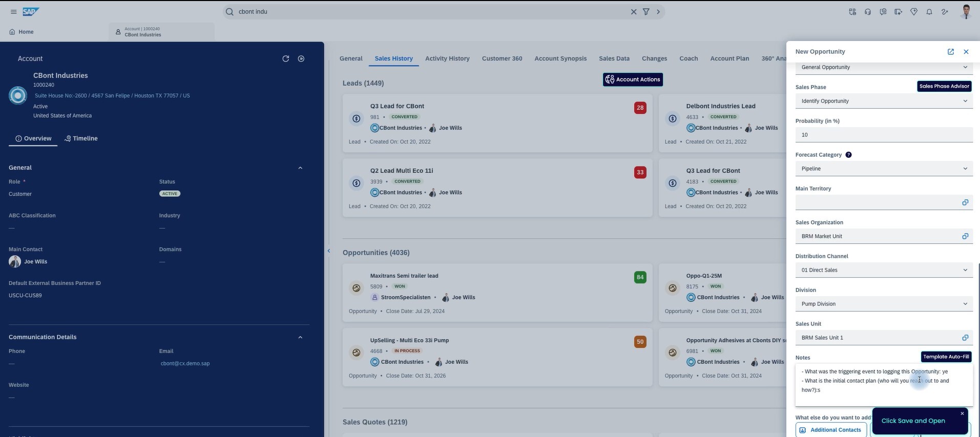Open New Opportunity in full view

[x=951, y=52]
